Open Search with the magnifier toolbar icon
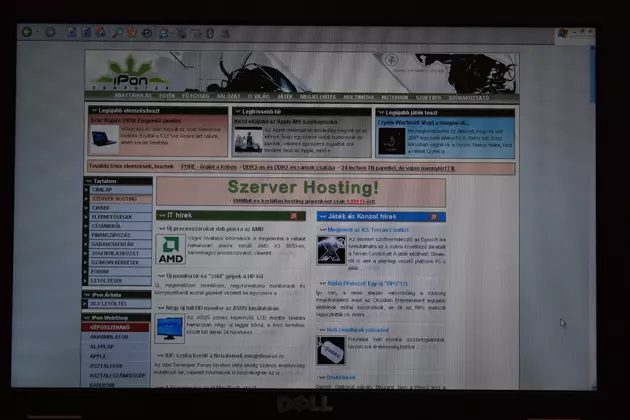The width and height of the screenshot is (630, 420). [117, 33]
